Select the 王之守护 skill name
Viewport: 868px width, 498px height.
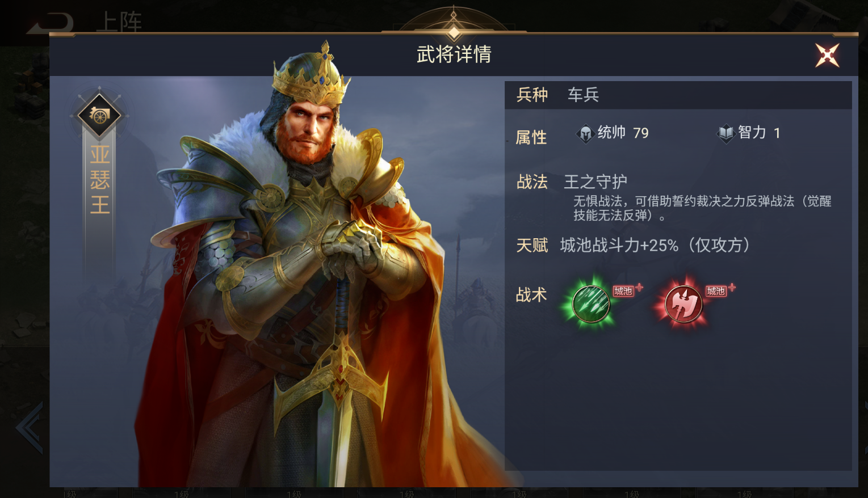(596, 182)
